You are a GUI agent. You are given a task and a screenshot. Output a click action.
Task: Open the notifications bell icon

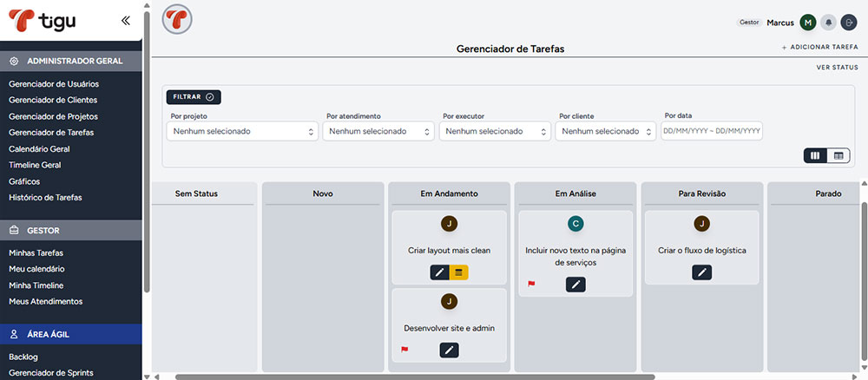click(829, 23)
